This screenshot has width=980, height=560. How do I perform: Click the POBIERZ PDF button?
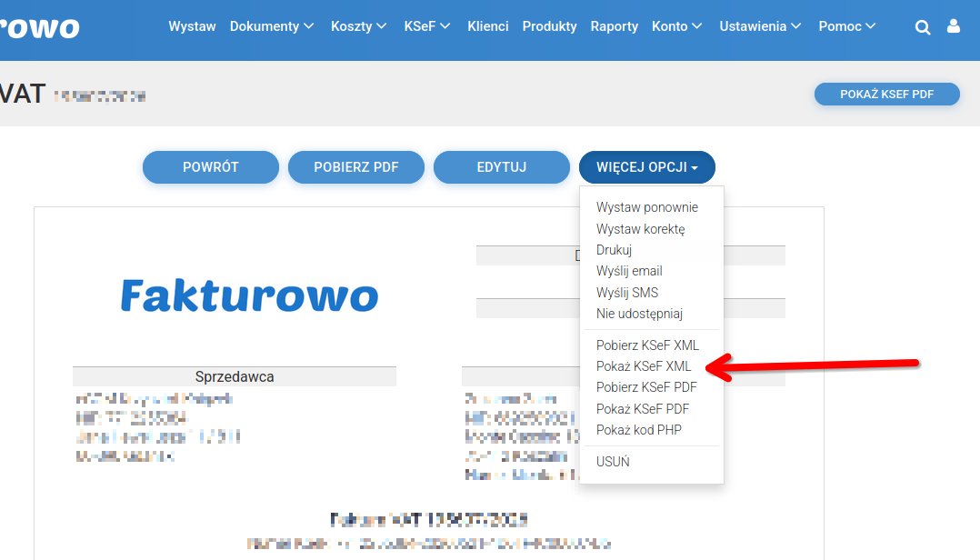coord(356,167)
